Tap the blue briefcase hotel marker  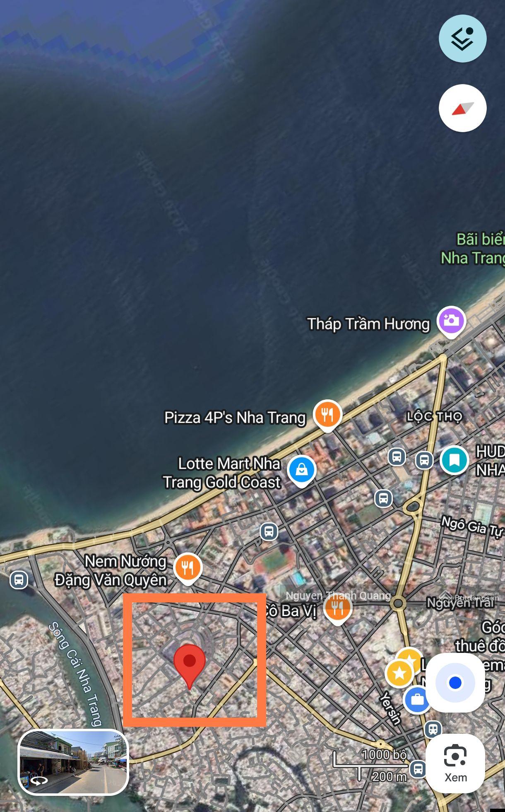[417, 699]
